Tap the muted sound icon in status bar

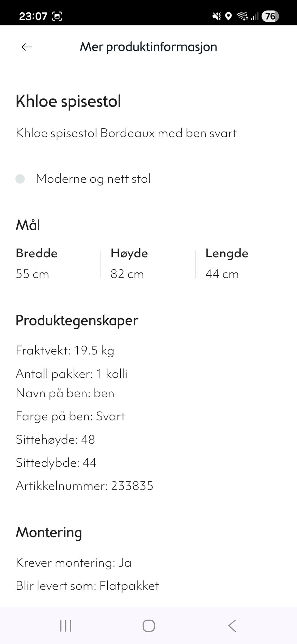(x=217, y=15)
